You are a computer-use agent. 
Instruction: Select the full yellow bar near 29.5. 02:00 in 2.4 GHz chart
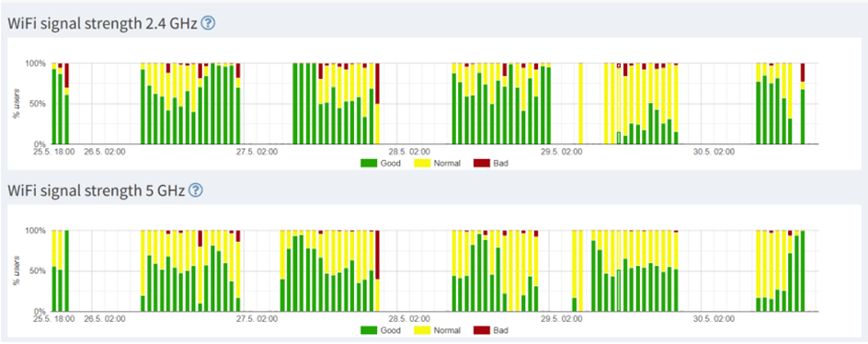(x=581, y=104)
